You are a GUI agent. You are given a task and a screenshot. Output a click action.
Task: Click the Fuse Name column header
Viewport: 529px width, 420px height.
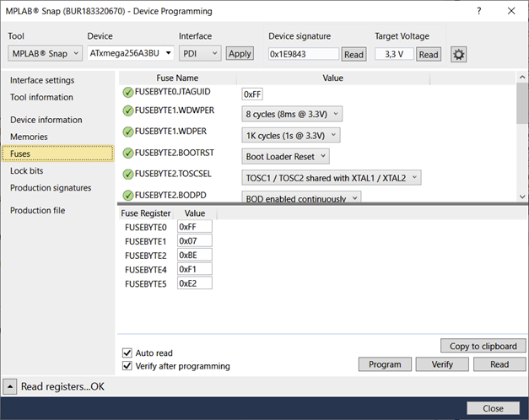coord(177,78)
